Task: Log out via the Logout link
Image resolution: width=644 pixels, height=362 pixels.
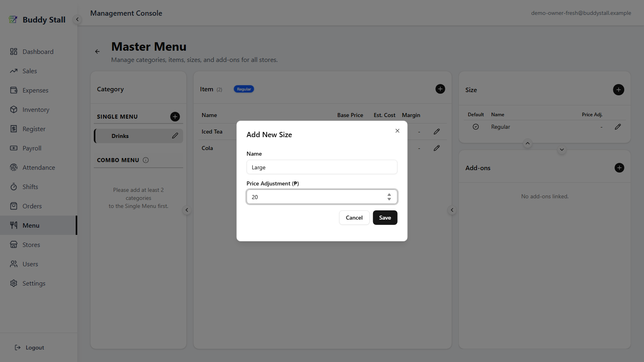Action: coord(29,348)
